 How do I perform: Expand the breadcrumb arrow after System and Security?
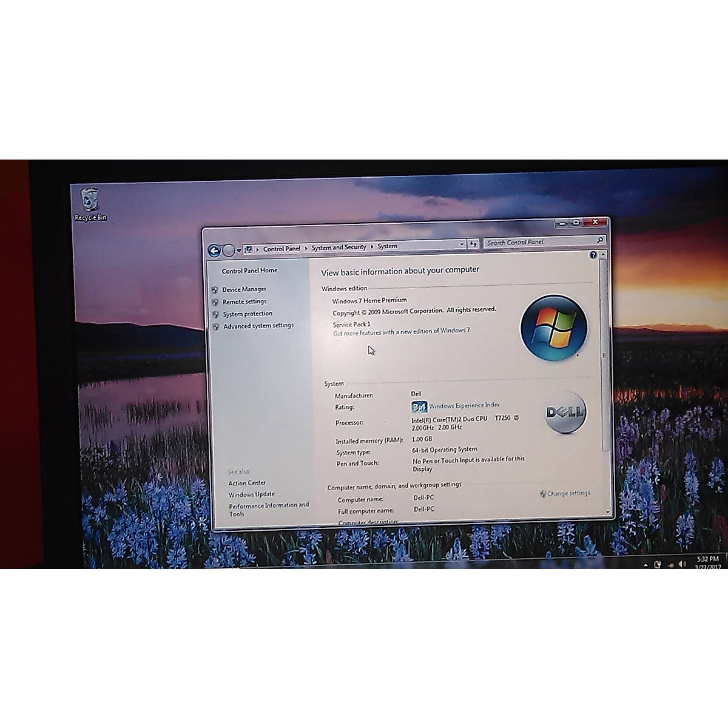[x=372, y=246]
